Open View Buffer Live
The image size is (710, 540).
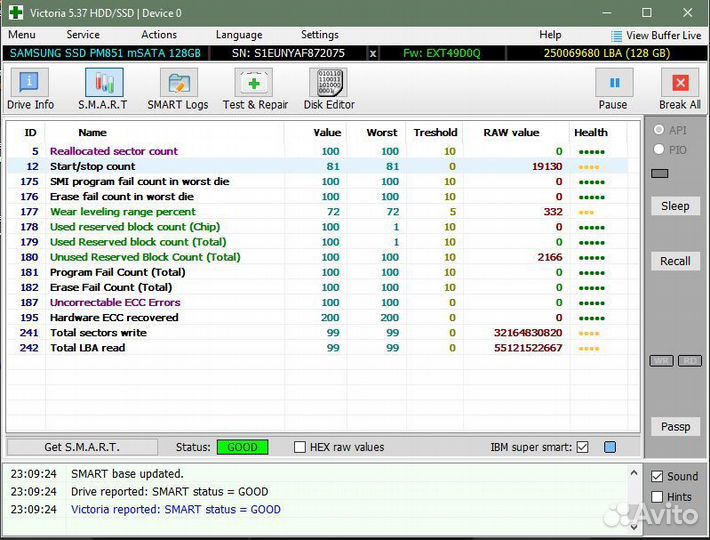tap(656, 35)
